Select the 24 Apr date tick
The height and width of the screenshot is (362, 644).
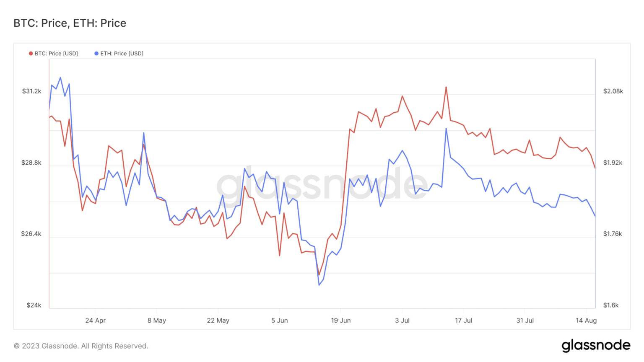[95, 321]
